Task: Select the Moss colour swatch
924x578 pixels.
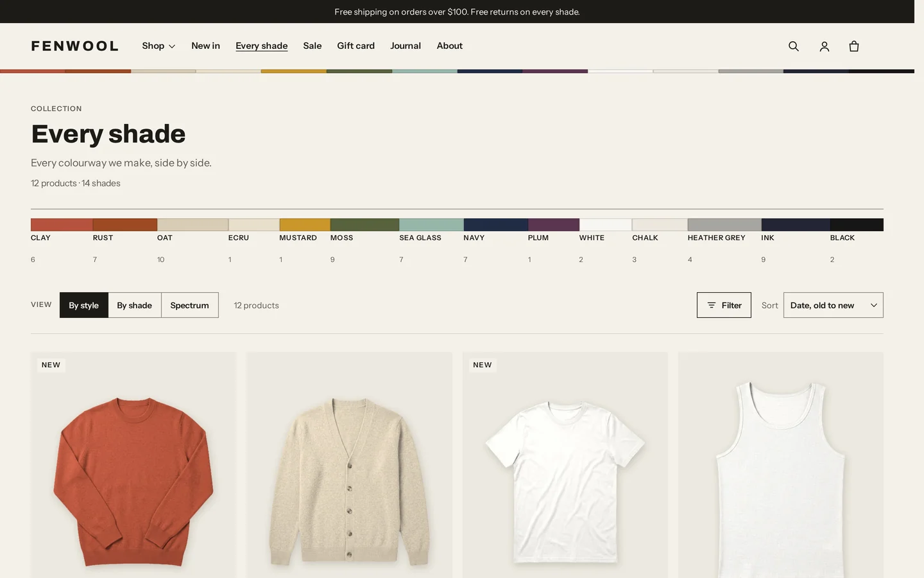Action: click(x=365, y=225)
